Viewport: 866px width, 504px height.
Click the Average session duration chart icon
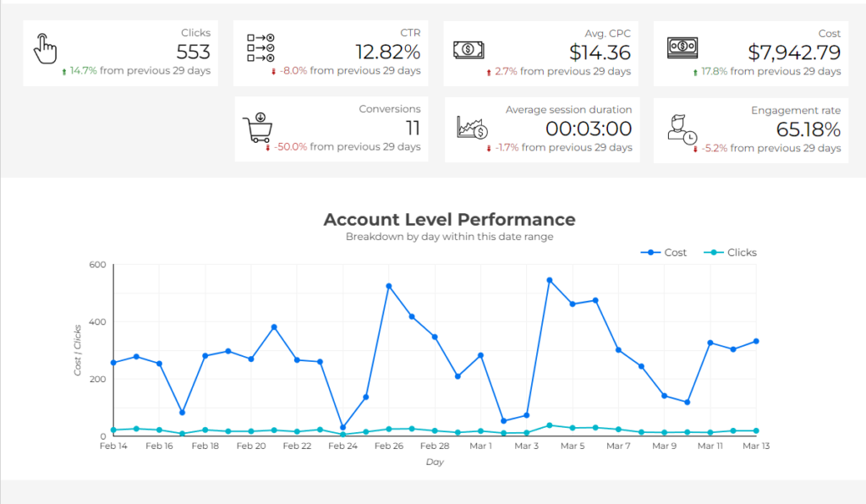click(x=472, y=128)
